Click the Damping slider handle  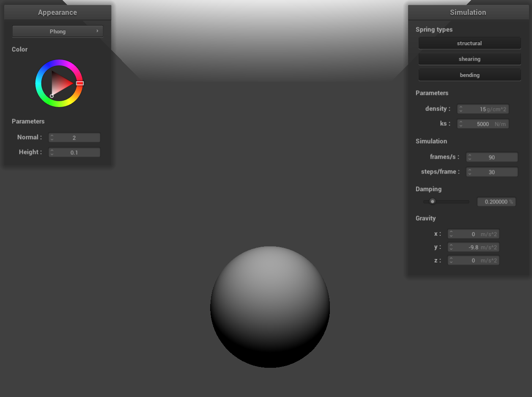click(432, 201)
